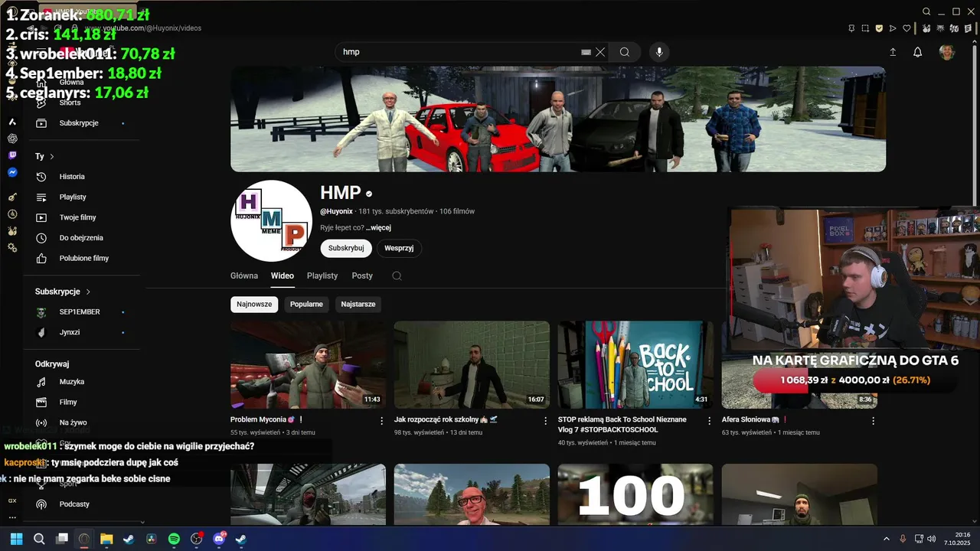Open Na żywo under Odkrywaj
Viewport: 980px width, 551px height.
click(x=81, y=422)
